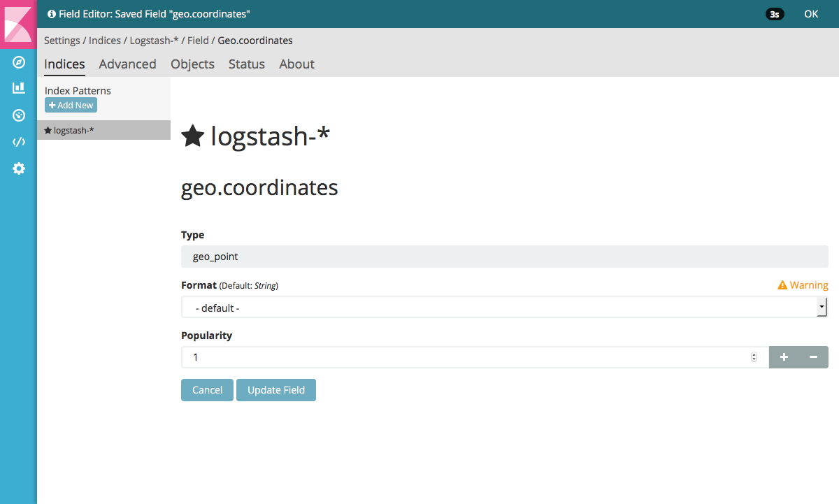
Task: Switch to the Objects tab
Action: click(192, 64)
